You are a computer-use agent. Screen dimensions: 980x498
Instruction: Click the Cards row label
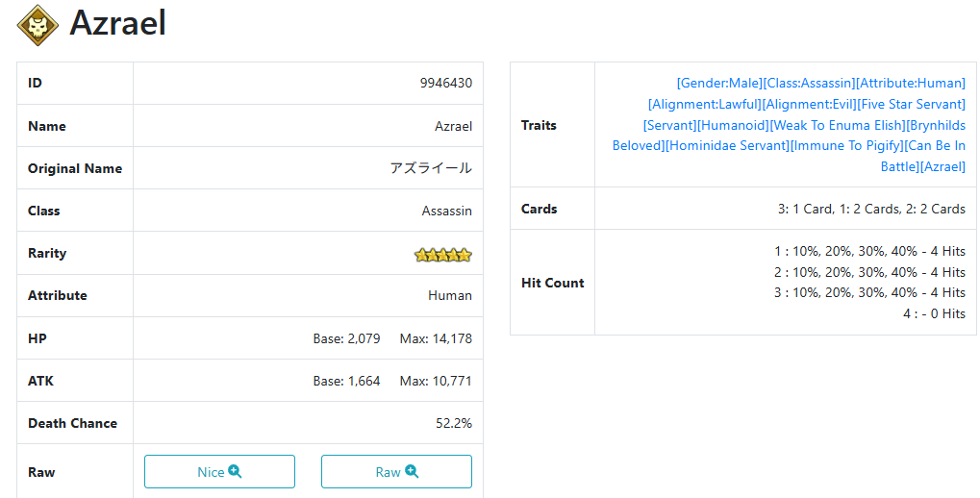tap(539, 210)
